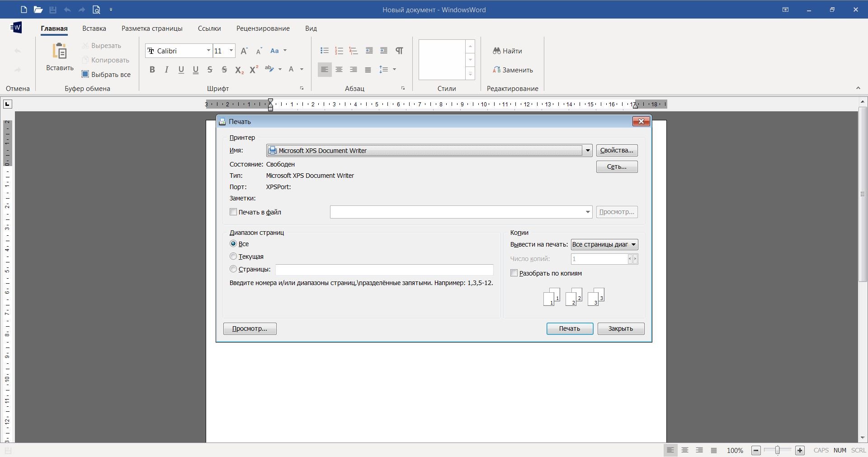Toggle Bold formatting
Image resolution: width=868 pixels, height=457 pixels.
pyautogui.click(x=152, y=69)
